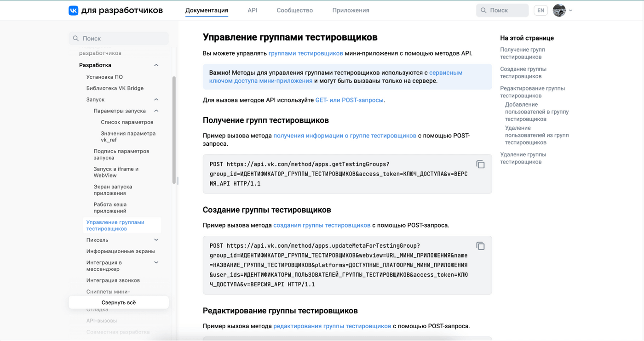Viewport: 644px width, 341px height.
Task: Click the Пиксель sidebar item
Action: coord(97,240)
